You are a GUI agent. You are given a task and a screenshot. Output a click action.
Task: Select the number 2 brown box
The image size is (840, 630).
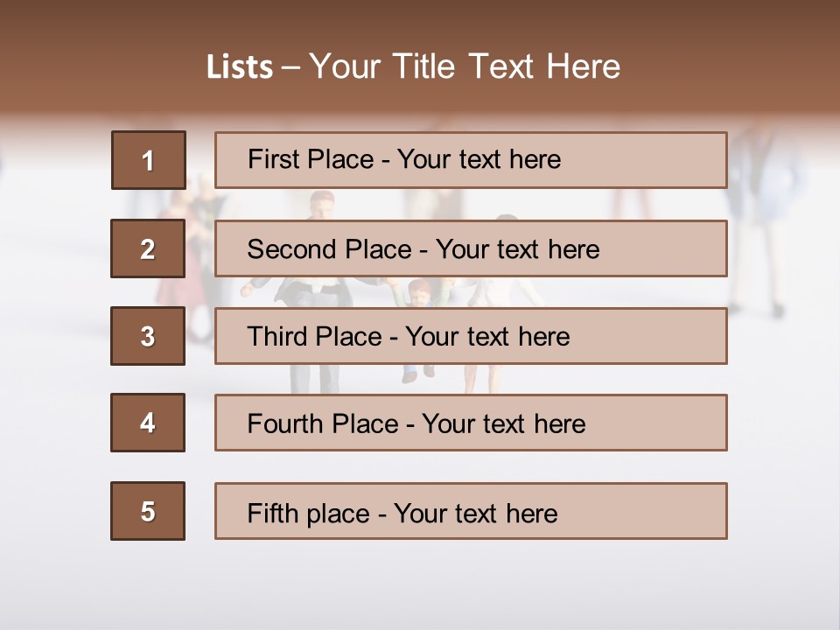(x=148, y=248)
